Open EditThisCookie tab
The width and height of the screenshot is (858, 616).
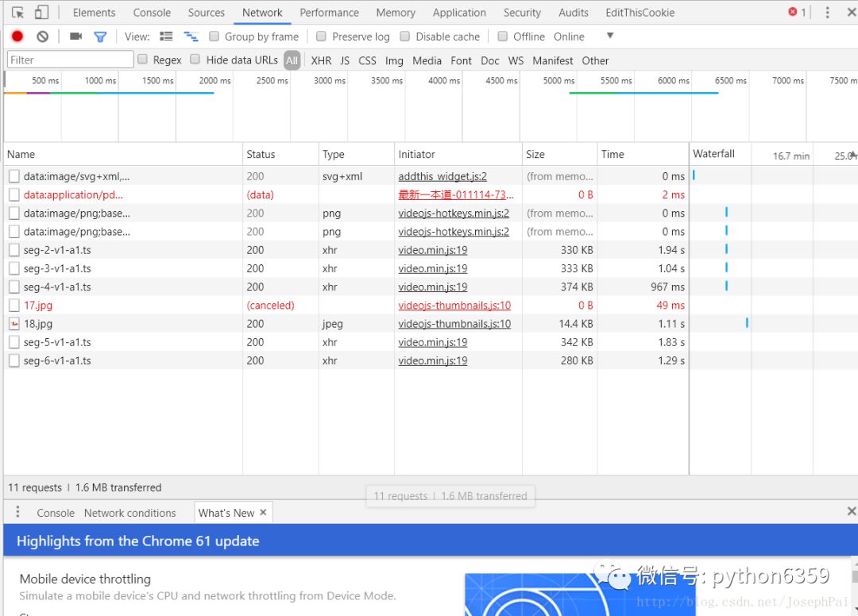pos(640,13)
